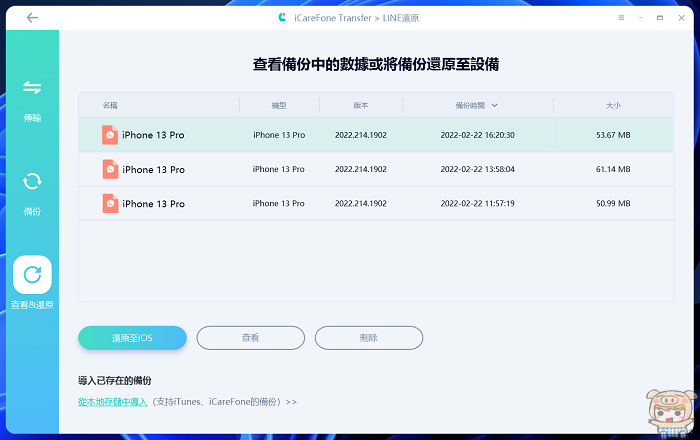
Task: Click the 版本 column header
Action: pos(361,105)
